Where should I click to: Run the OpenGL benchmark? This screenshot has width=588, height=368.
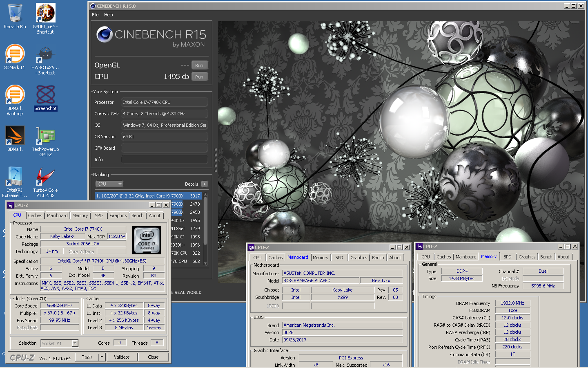[199, 65]
